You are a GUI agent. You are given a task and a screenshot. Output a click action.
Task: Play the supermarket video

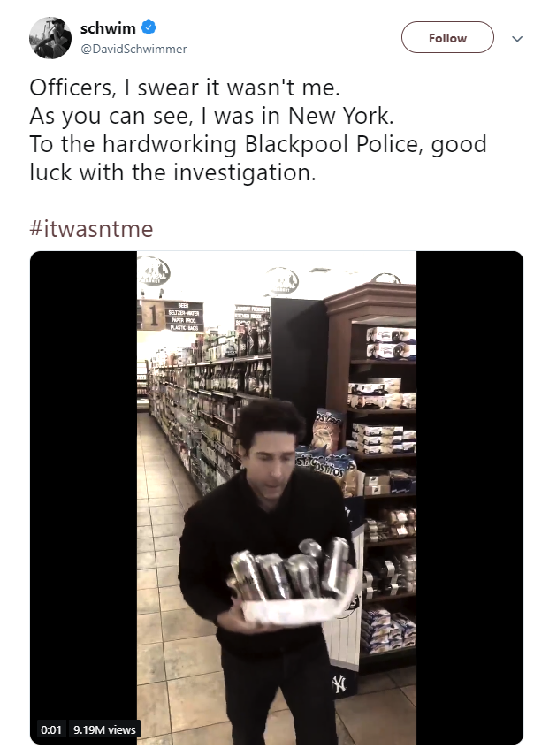click(x=277, y=498)
